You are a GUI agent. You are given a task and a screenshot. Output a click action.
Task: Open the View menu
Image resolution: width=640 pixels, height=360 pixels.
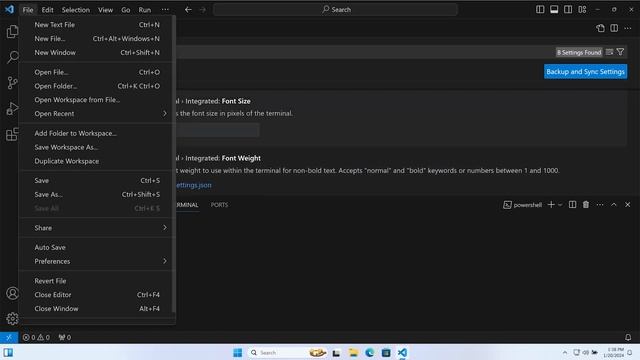pyautogui.click(x=105, y=10)
